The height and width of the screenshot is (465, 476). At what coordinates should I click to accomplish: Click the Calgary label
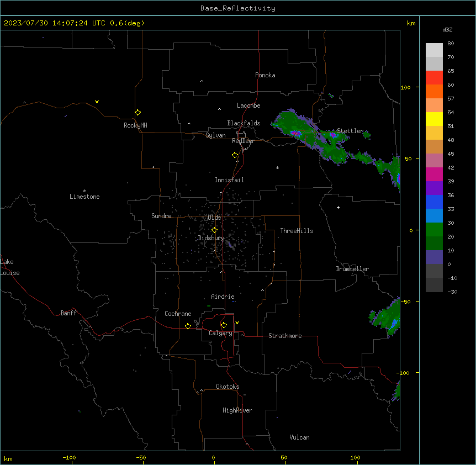click(x=220, y=333)
